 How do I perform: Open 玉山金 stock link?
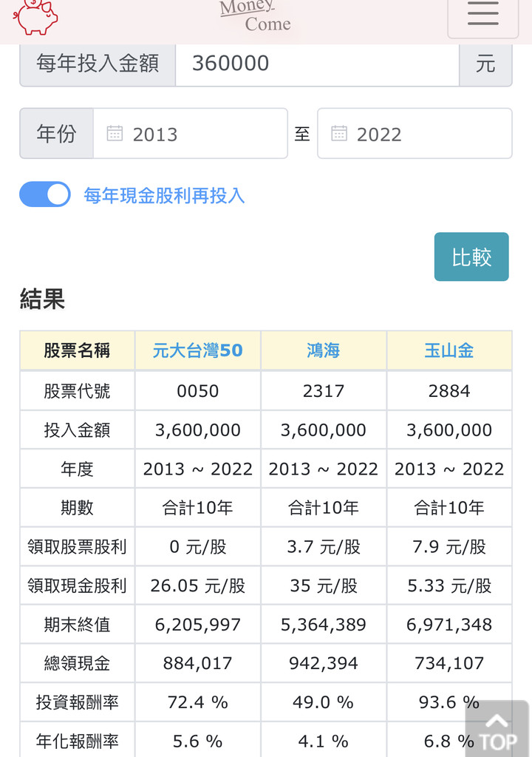tap(449, 350)
